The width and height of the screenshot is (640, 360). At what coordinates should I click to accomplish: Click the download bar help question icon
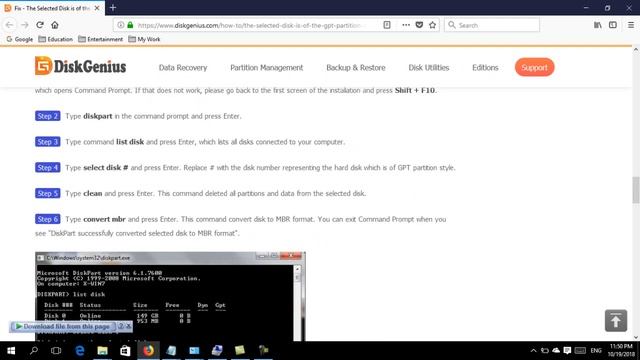click(x=121, y=326)
